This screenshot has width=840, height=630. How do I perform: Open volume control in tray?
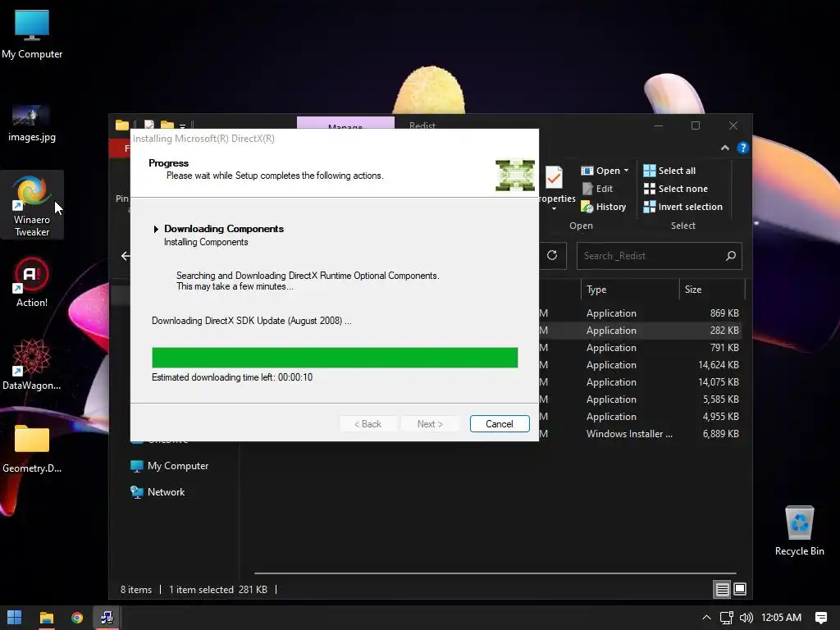click(746, 618)
